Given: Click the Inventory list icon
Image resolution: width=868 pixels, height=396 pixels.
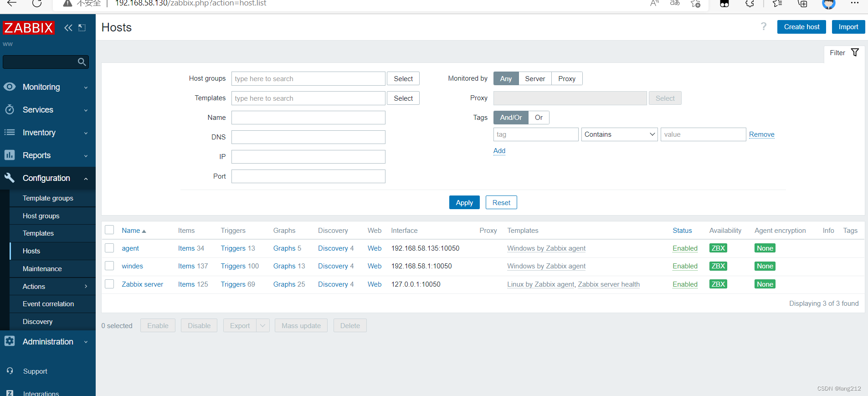Looking at the screenshot, I should coord(10,132).
